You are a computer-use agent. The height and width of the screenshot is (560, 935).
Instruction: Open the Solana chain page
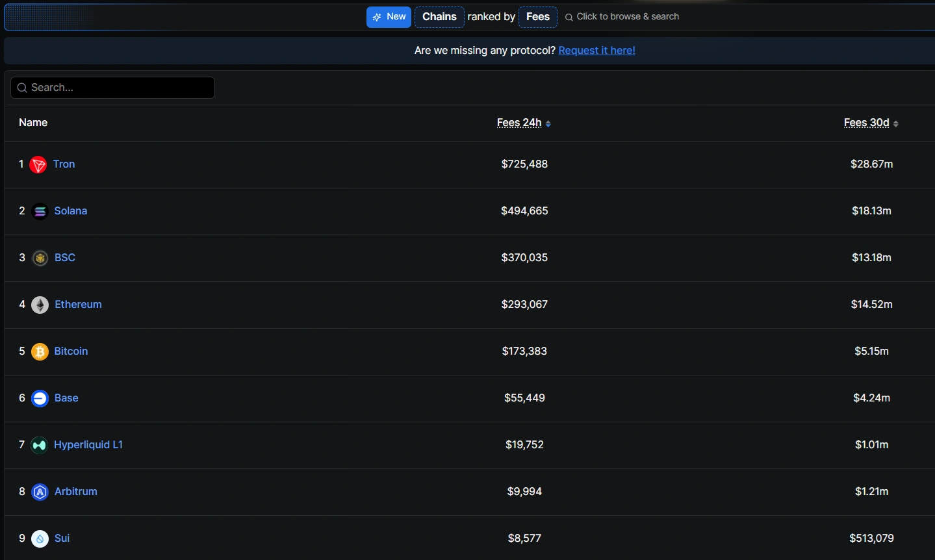pos(71,211)
